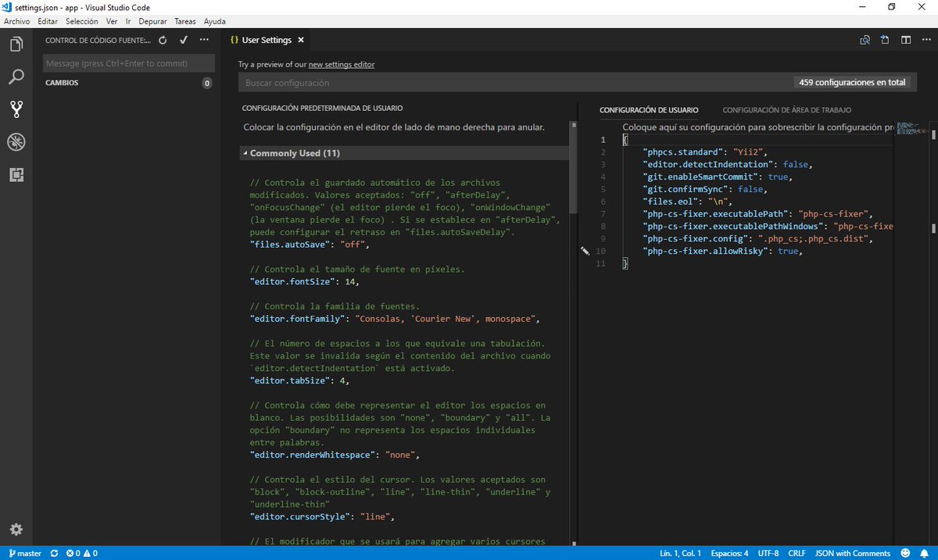Image resolution: width=938 pixels, height=560 pixels.
Task: Change file encoding via UTF-8
Action: 768,553
